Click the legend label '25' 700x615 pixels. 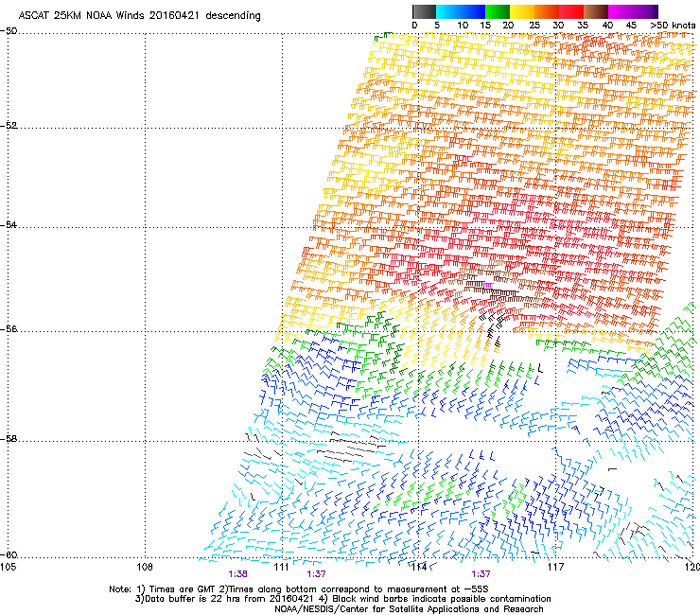coord(534,25)
